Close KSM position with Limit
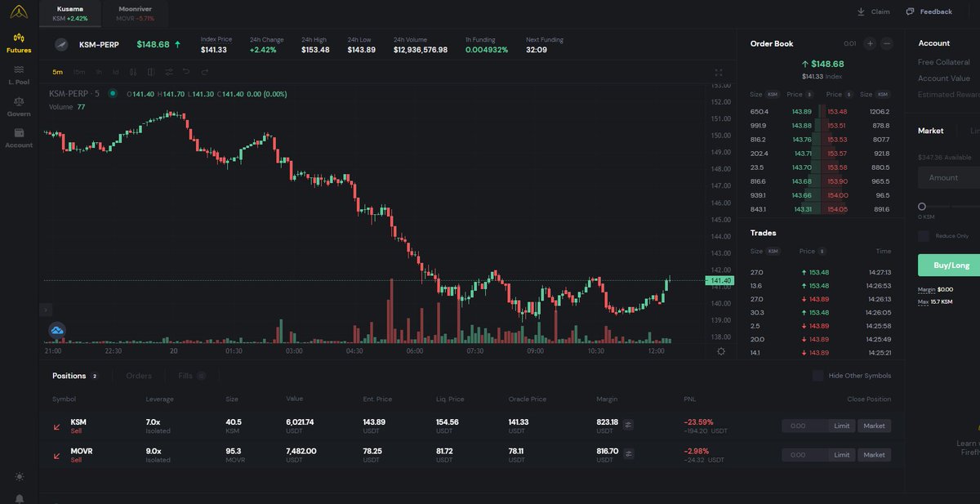This screenshot has width=980, height=504. click(842, 426)
